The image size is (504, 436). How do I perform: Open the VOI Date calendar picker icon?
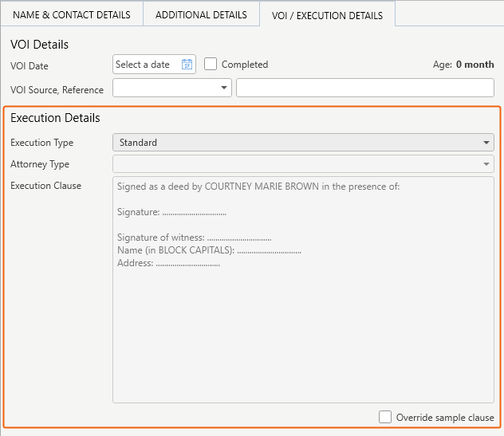[187, 65]
